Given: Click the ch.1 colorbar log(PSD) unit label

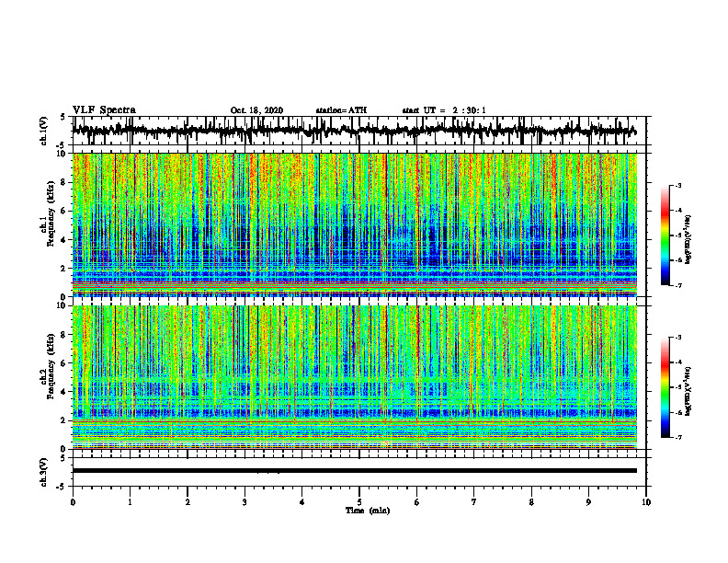Looking at the screenshot, I should [688, 240].
